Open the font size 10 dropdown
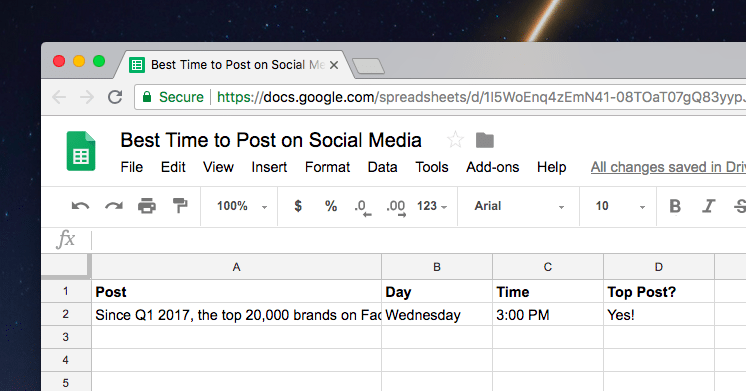The height and width of the screenshot is (391, 746). pyautogui.click(x=620, y=206)
